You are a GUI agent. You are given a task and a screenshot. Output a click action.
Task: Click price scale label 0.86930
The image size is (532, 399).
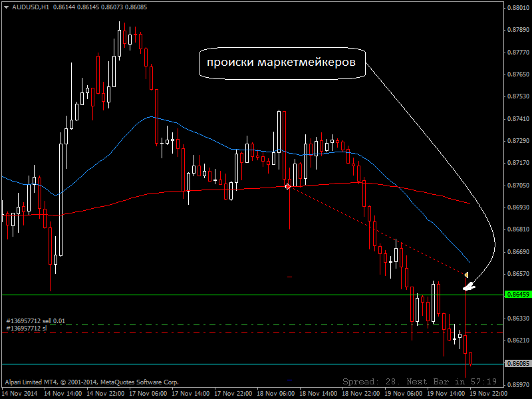tap(518, 207)
